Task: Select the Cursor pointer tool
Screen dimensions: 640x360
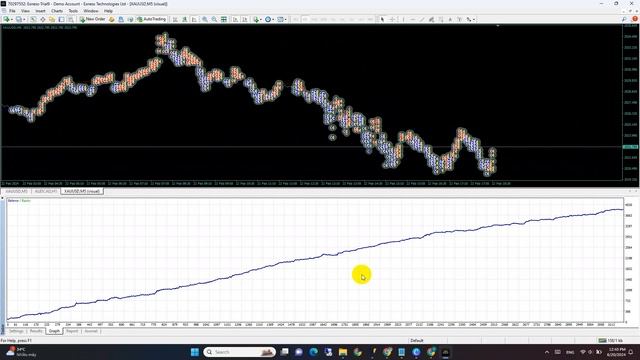Action: tap(382, 19)
